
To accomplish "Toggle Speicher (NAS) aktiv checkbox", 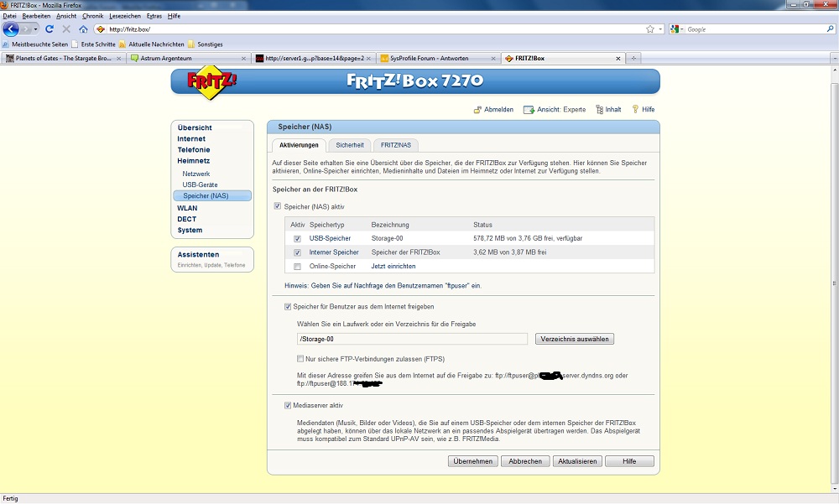I will pyautogui.click(x=277, y=206).
